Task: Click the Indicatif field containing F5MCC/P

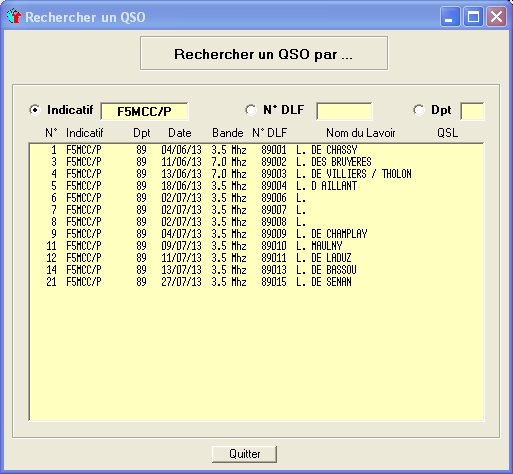Action: click(x=144, y=111)
